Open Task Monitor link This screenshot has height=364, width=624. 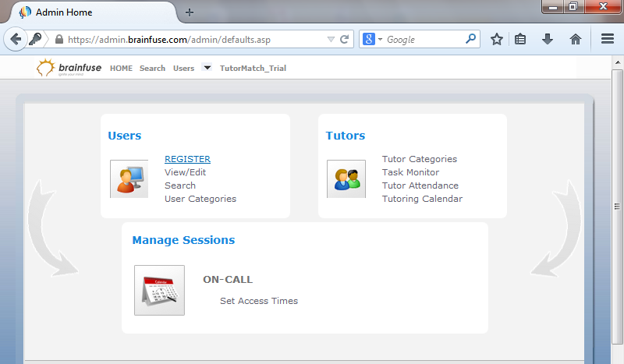(x=410, y=171)
